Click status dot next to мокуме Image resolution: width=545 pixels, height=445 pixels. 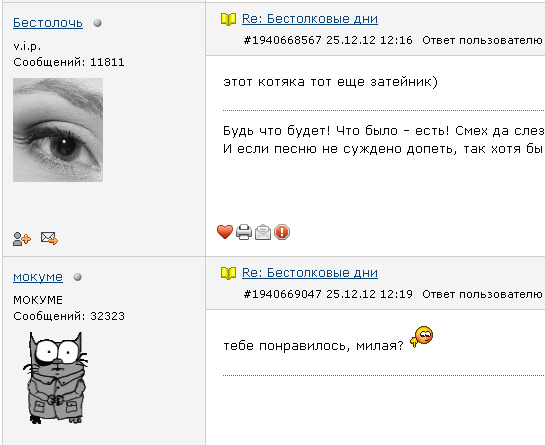78,277
